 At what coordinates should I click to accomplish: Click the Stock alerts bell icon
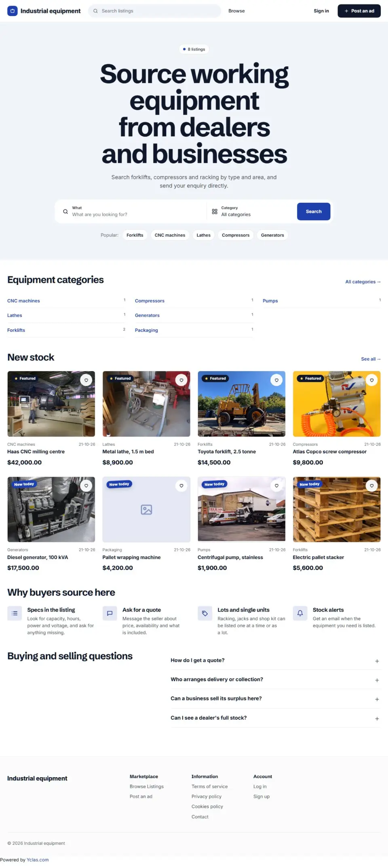click(x=300, y=613)
